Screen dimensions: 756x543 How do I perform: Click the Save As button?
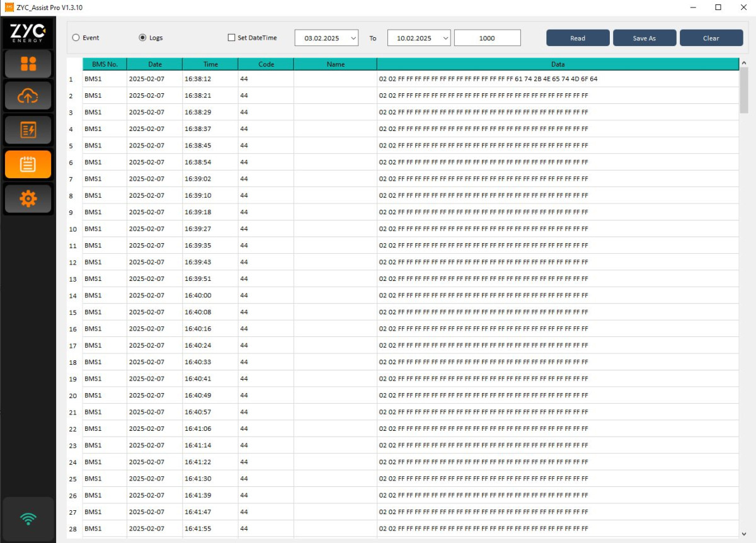click(644, 38)
